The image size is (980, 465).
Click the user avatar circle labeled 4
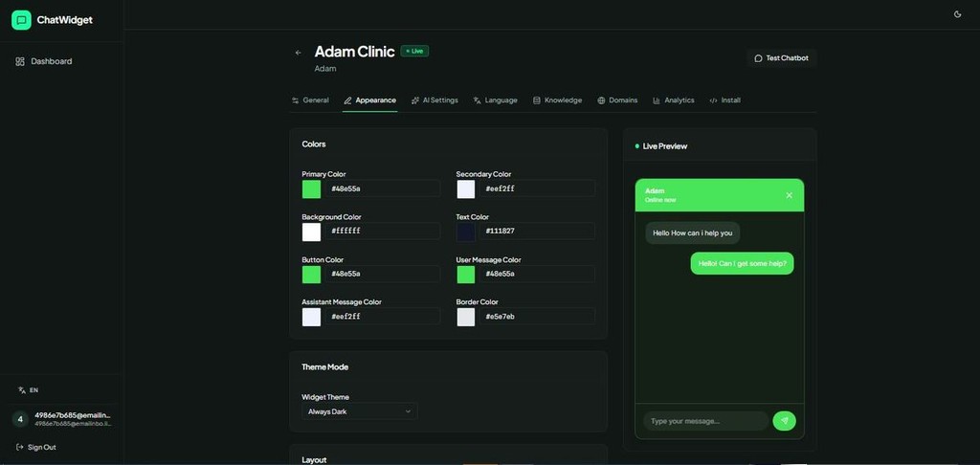(20, 419)
